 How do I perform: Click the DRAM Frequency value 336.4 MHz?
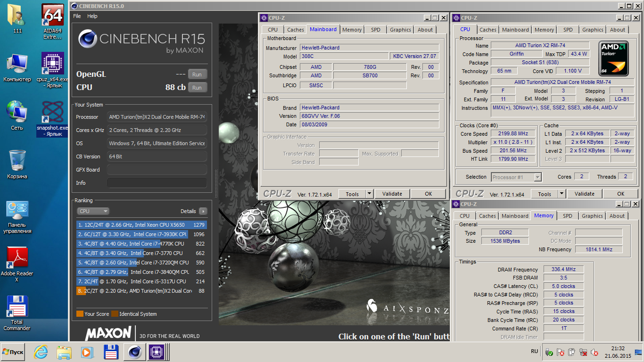coord(563,270)
